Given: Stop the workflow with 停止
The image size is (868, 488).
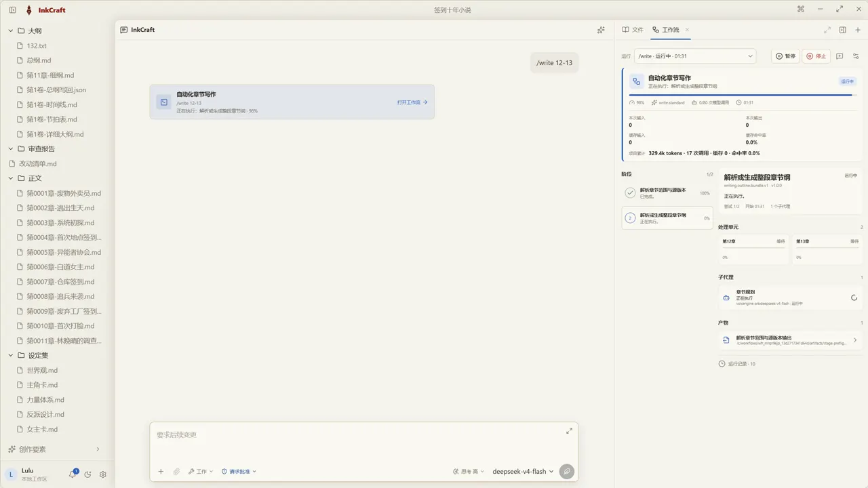Looking at the screenshot, I should tap(816, 56).
